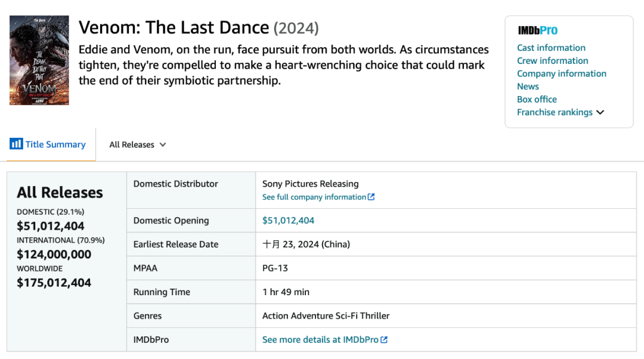Click the All Releases summary heading

pos(60,193)
